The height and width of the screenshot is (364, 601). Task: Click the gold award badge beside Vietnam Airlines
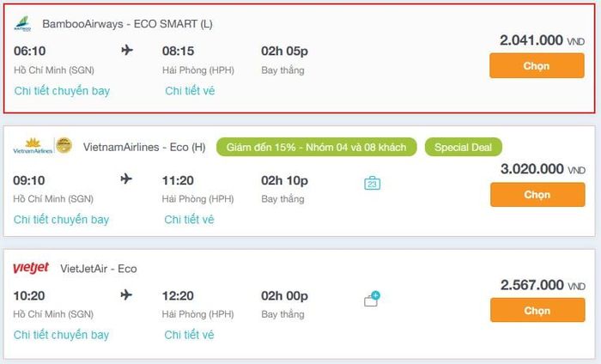64,146
